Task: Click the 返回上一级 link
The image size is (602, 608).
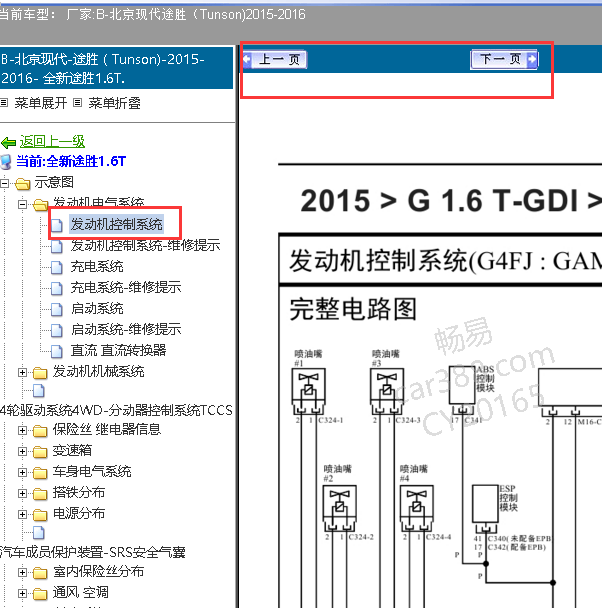Action: [x=52, y=142]
